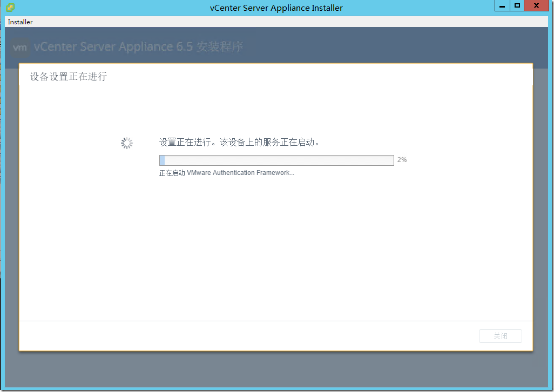Maximize the installer window

(517, 5)
